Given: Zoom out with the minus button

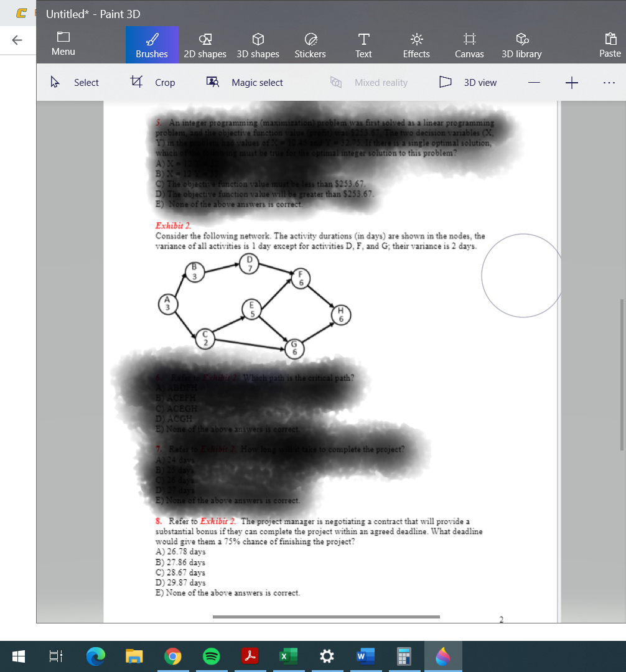Looking at the screenshot, I should [534, 82].
